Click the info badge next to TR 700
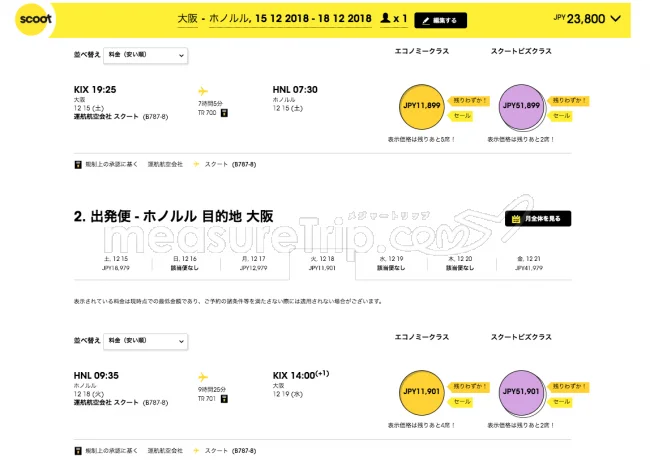 pos(225,112)
